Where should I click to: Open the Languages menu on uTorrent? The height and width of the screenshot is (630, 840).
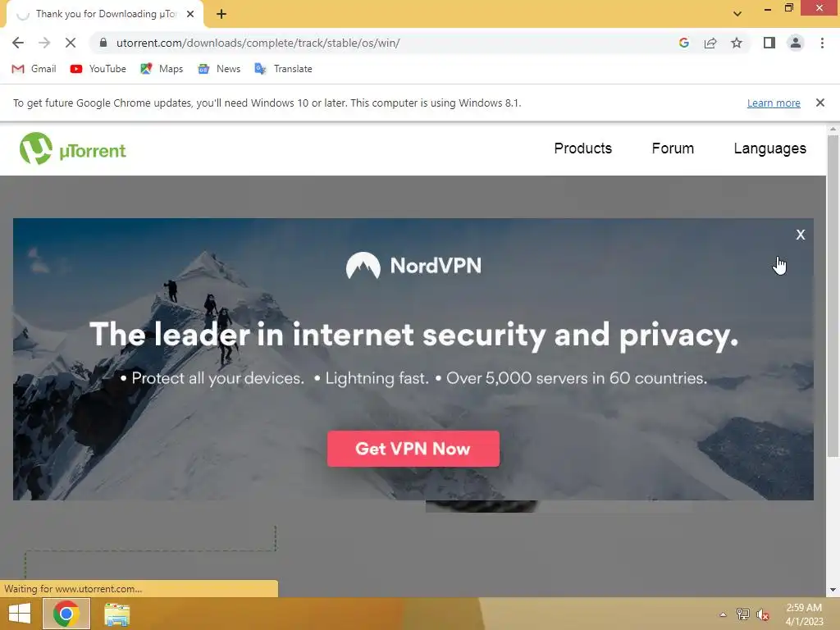pyautogui.click(x=769, y=148)
